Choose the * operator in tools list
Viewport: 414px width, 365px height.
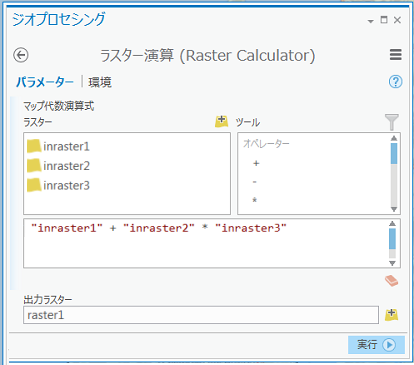(x=255, y=200)
